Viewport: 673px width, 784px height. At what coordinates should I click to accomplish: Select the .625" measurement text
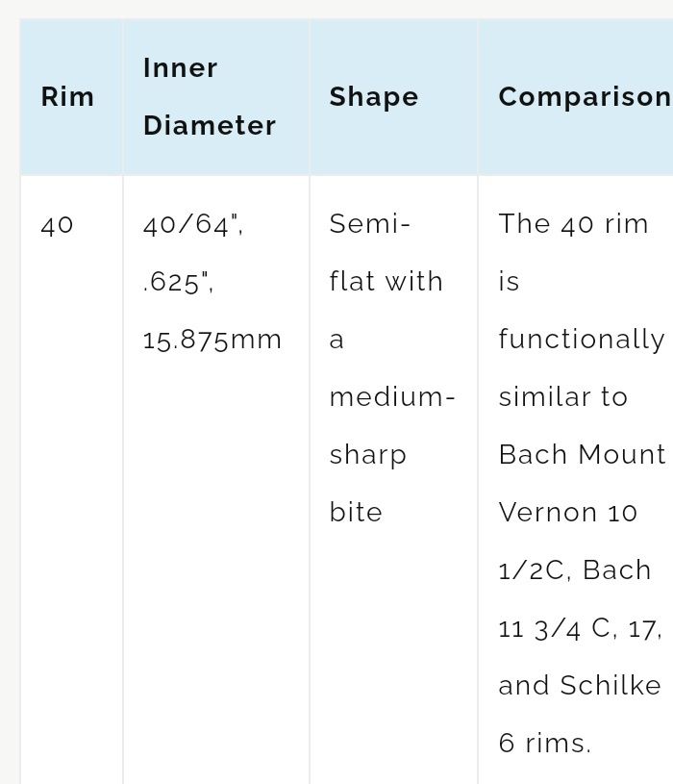pos(179,282)
